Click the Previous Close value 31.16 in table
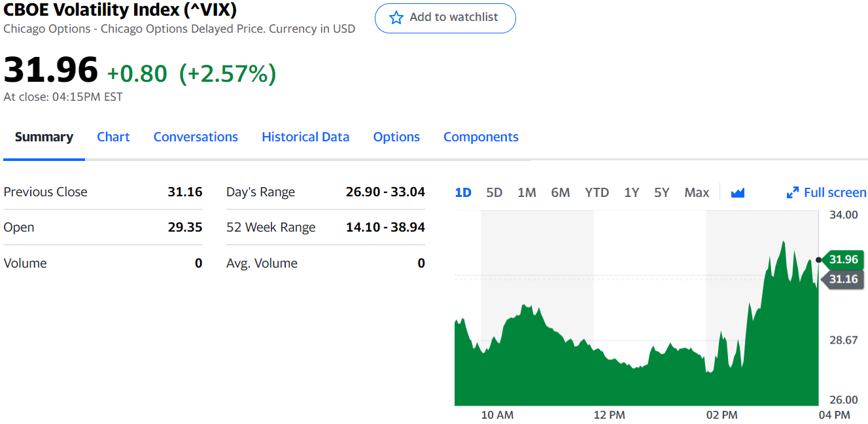 (185, 192)
